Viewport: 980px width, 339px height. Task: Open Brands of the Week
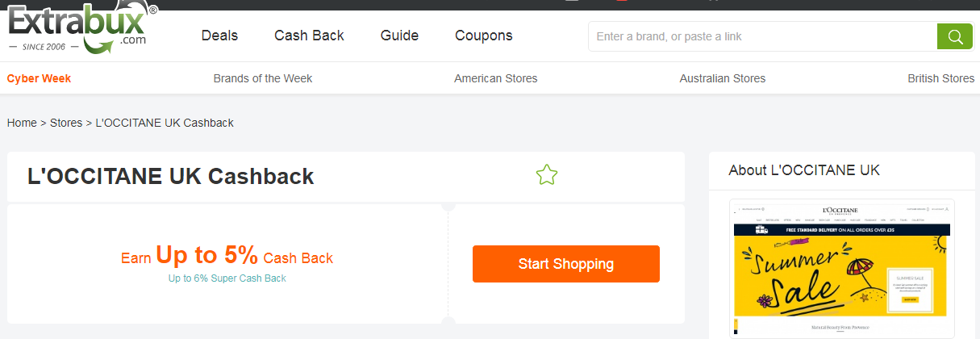coord(263,78)
